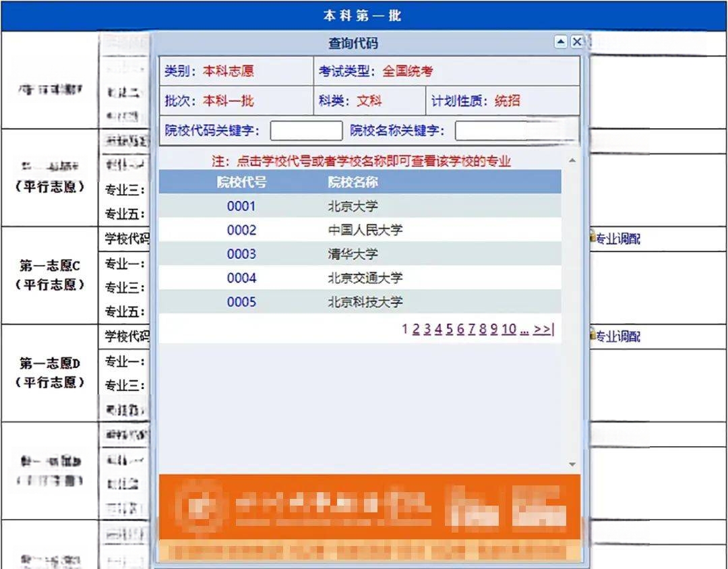Go to page 8 of results
The image size is (728, 569).
tap(483, 329)
